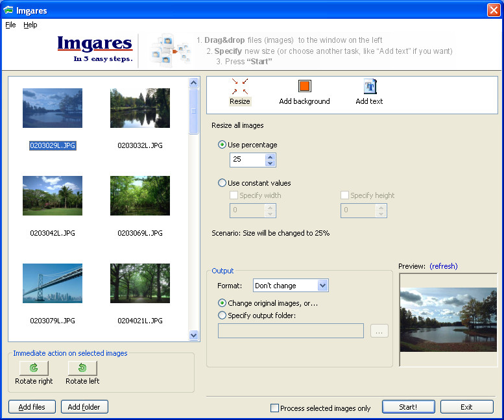The width and height of the screenshot is (504, 420).
Task: Tick the Specify width checkbox
Action: coord(234,195)
